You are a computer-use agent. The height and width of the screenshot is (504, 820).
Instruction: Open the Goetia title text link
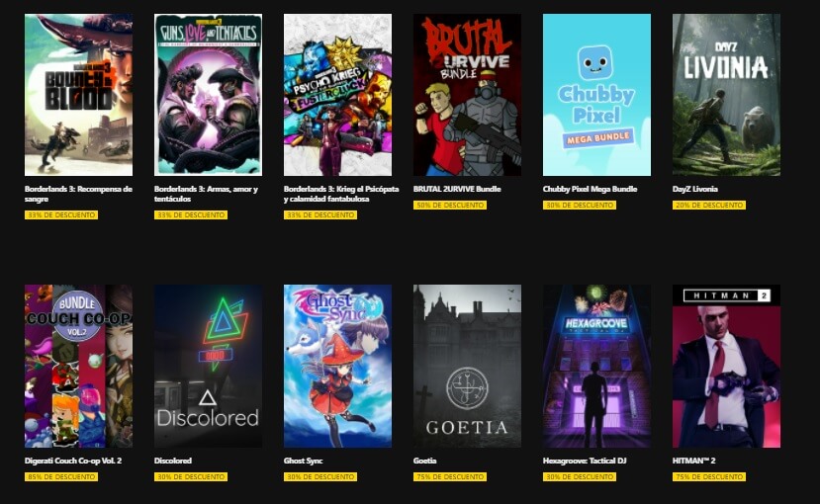(424, 461)
